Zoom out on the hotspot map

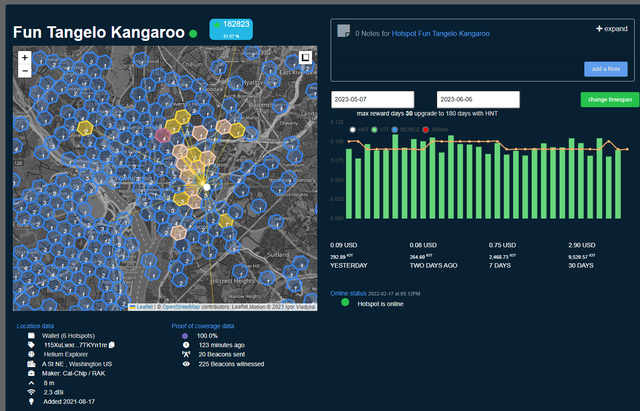tap(25, 71)
